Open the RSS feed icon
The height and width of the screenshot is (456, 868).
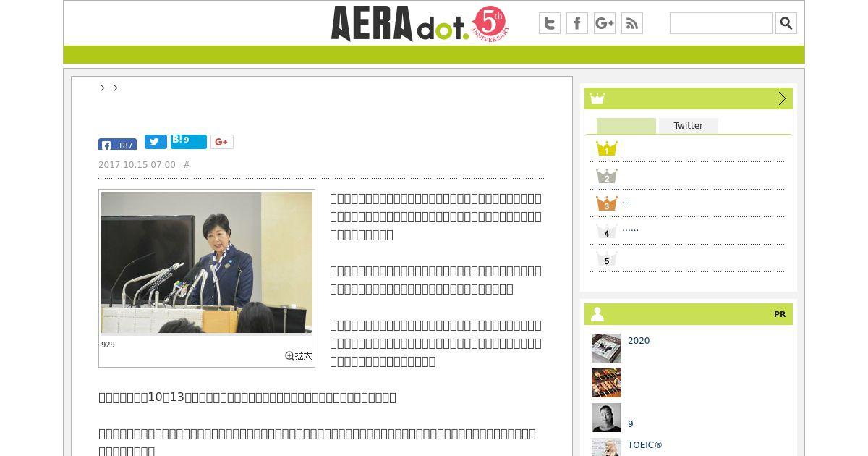coord(632,23)
